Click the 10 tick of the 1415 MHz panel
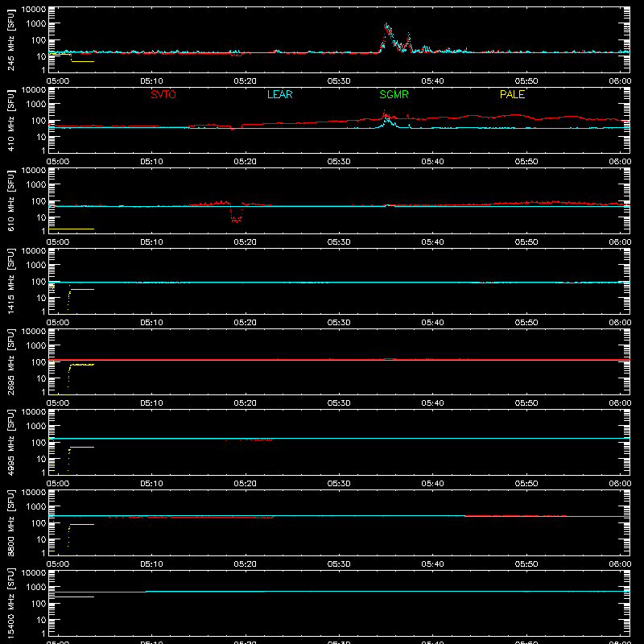Image resolution: width=644 pixels, height=644 pixels. [41, 298]
